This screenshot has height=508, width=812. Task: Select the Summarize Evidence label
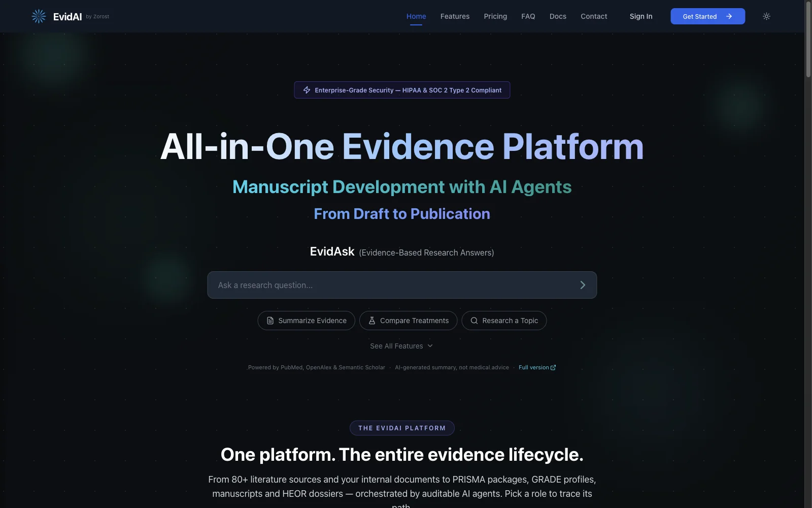(312, 321)
